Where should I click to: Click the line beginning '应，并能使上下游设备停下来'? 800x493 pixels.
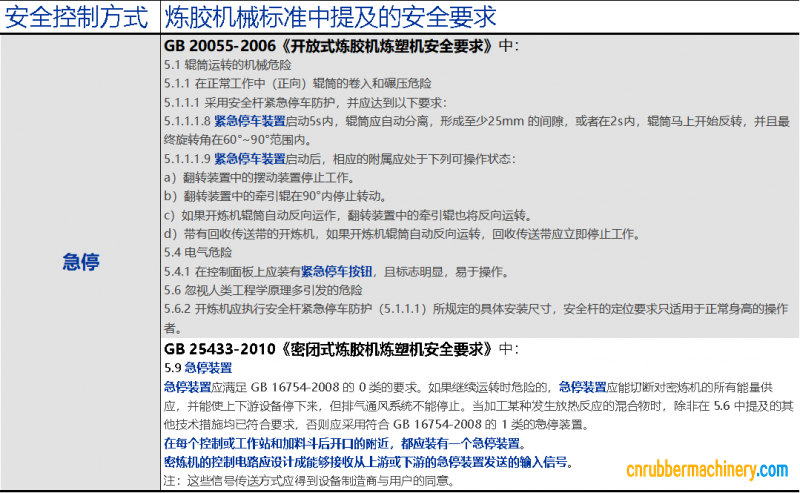pos(479,406)
